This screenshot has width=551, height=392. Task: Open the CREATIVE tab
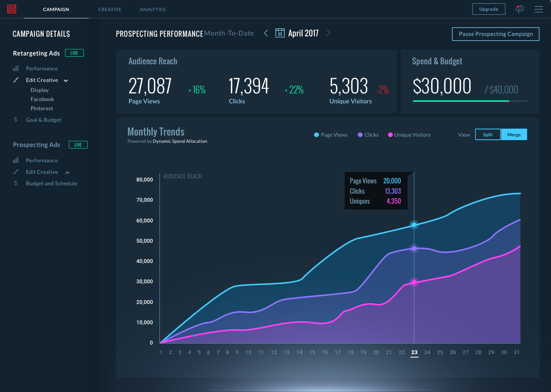[x=110, y=9]
